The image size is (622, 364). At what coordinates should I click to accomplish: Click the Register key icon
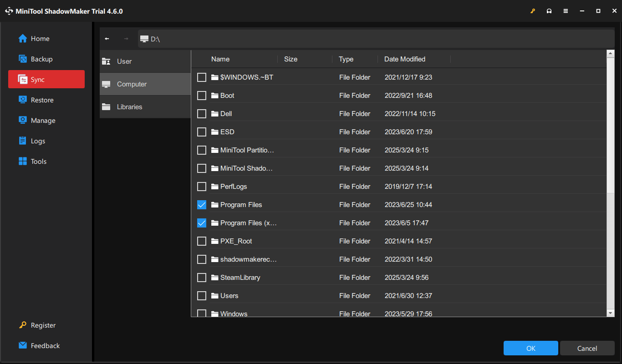(23, 325)
